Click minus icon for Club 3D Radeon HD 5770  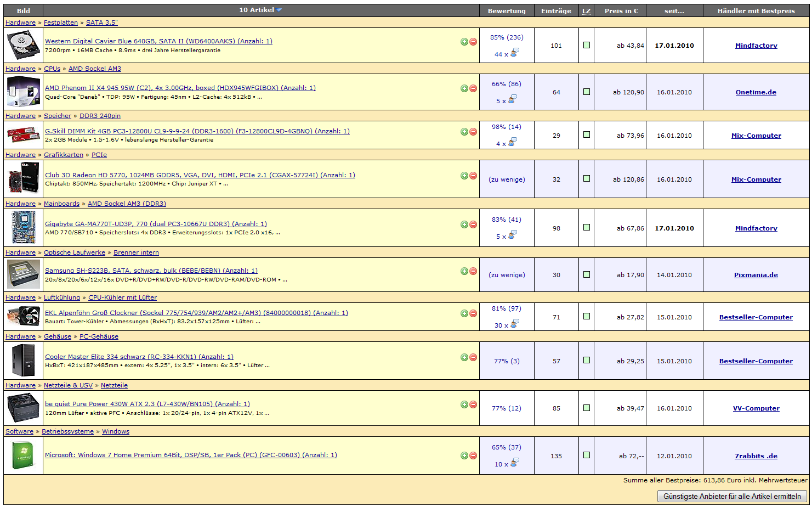pyautogui.click(x=473, y=176)
